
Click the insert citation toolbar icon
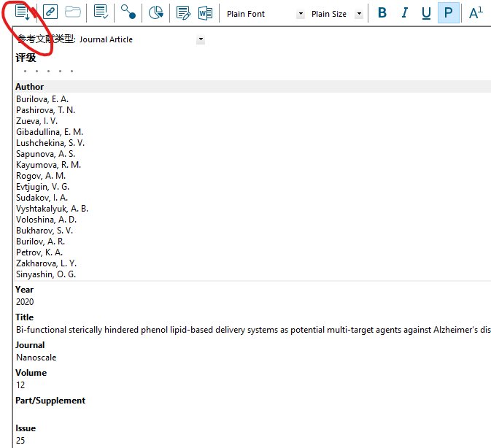[x=23, y=13]
